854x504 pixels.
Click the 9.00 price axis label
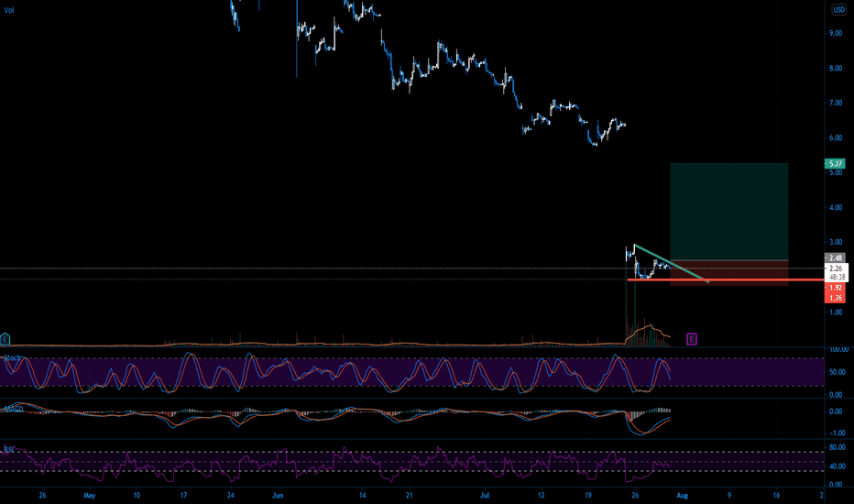[x=836, y=33]
